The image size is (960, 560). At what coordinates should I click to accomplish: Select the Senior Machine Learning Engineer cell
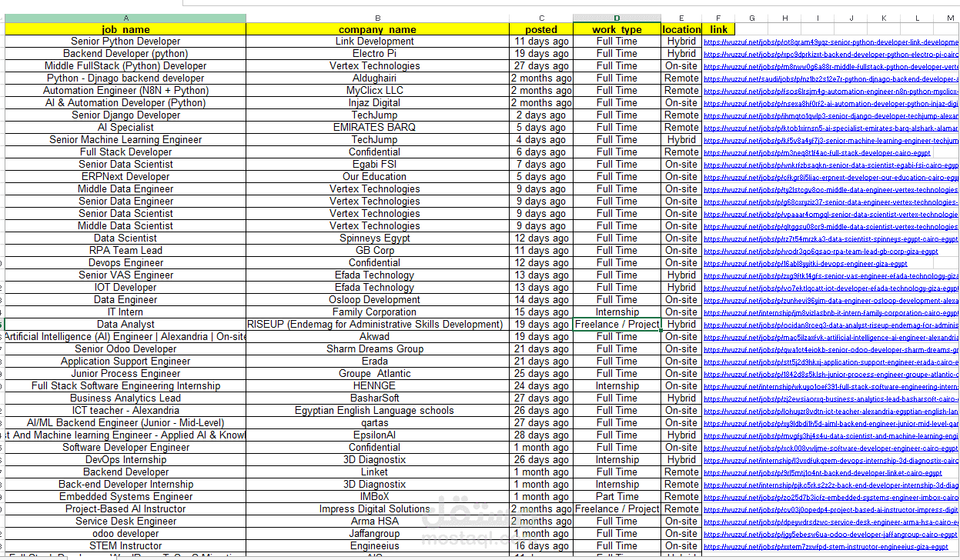point(125,140)
